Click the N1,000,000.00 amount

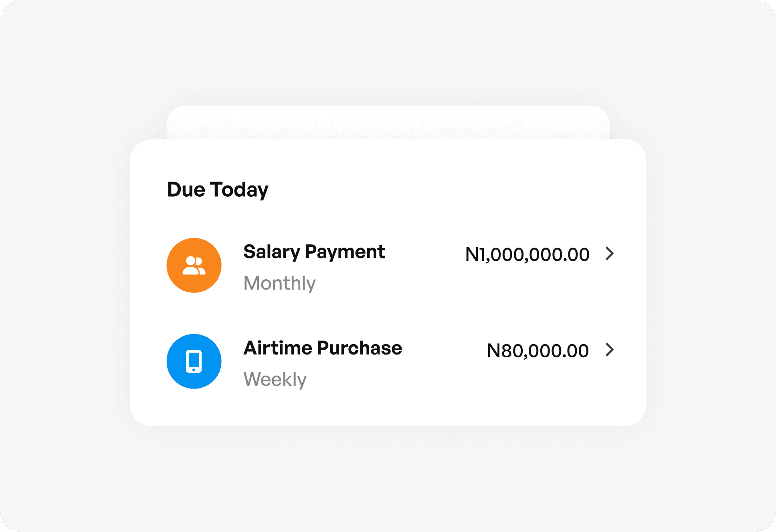pyautogui.click(x=527, y=255)
